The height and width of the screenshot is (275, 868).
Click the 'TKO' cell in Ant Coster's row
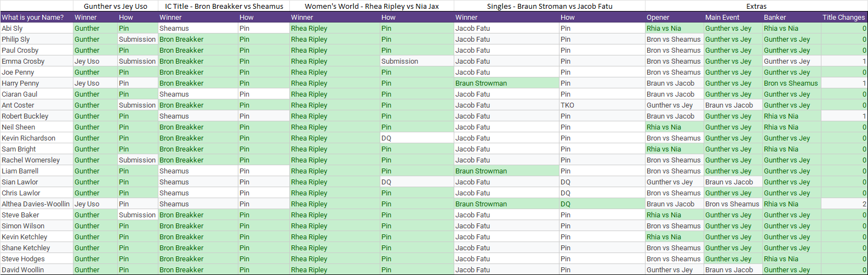(567, 105)
